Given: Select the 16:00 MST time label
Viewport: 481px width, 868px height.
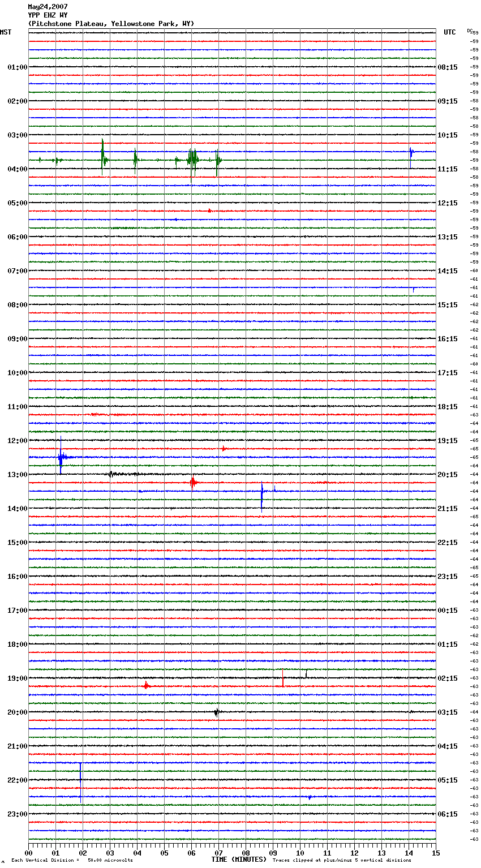Looking at the screenshot, I should [18, 577].
